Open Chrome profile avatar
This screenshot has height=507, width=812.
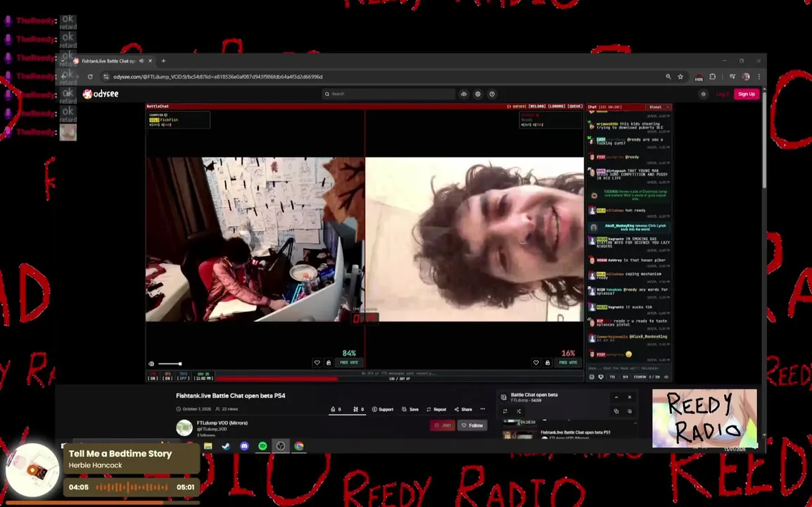pos(746,77)
